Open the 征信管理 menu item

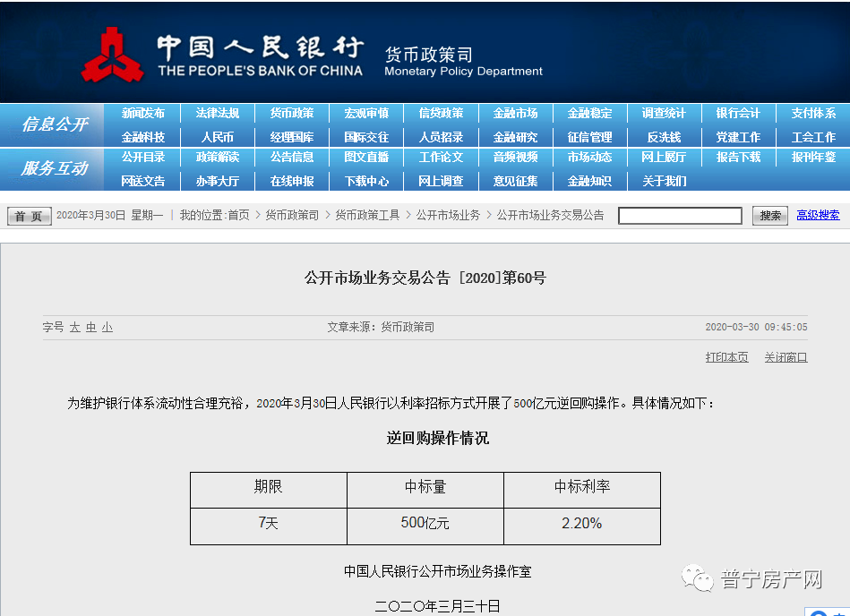point(589,137)
